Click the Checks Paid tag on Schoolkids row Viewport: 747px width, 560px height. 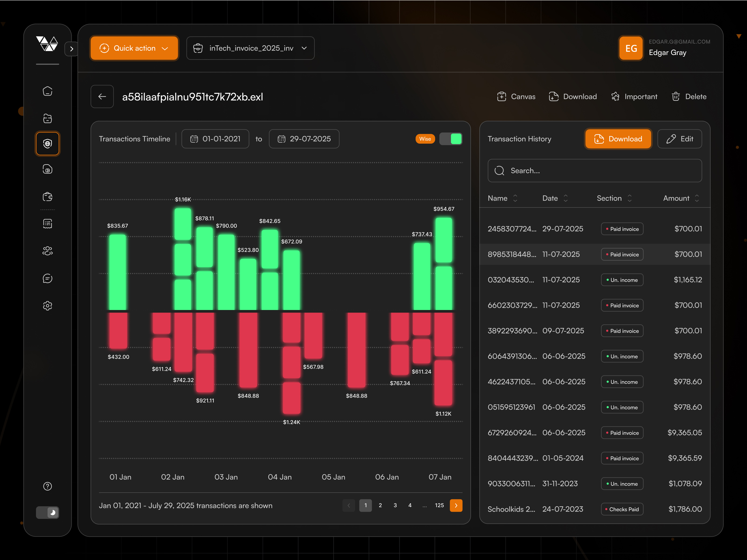(x=622, y=509)
